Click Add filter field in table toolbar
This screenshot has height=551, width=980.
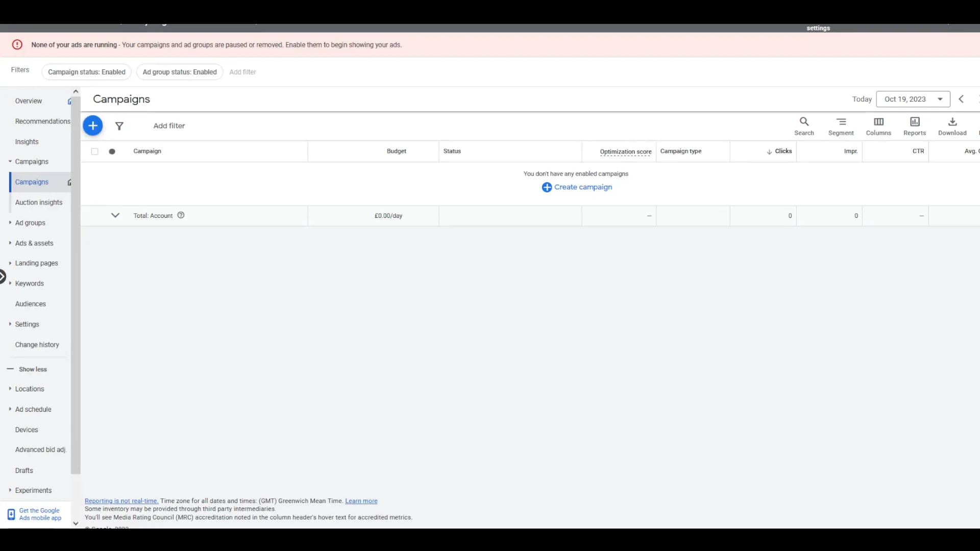169,126
